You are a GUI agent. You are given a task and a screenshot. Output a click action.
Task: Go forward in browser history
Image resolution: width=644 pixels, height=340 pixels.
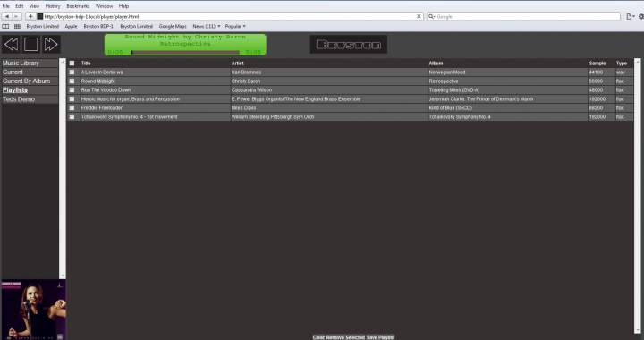[16, 16]
